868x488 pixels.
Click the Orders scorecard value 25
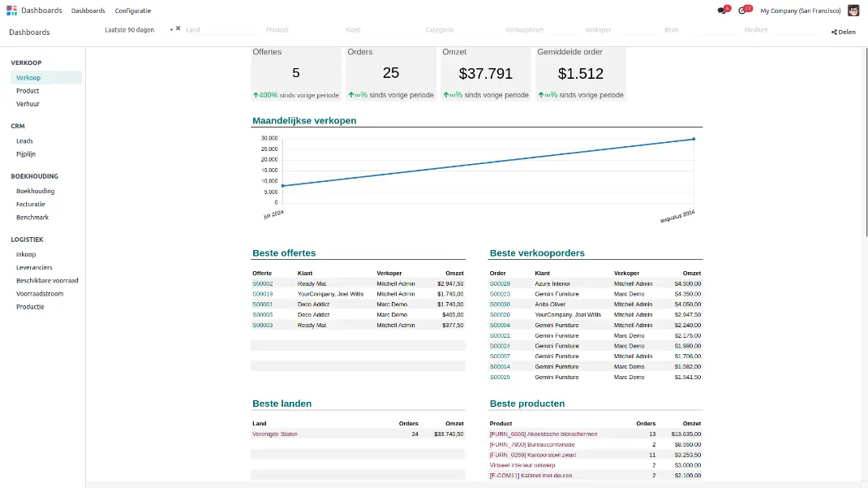(391, 73)
